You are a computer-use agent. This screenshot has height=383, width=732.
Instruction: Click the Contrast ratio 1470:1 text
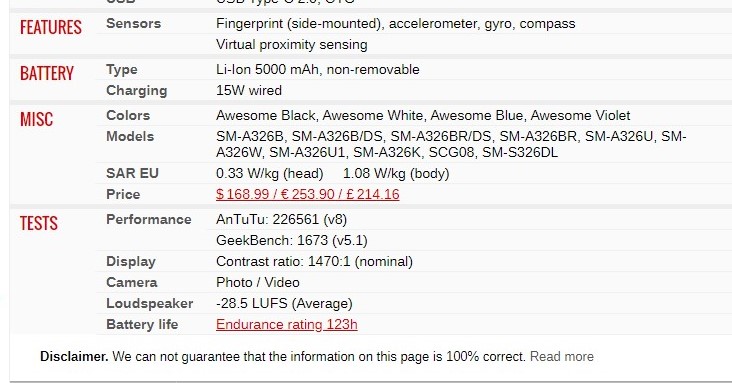point(314,262)
